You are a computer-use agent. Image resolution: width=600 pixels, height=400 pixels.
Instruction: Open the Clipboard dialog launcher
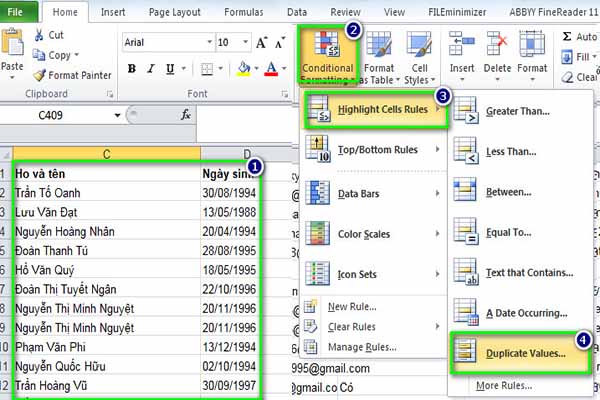(110, 94)
